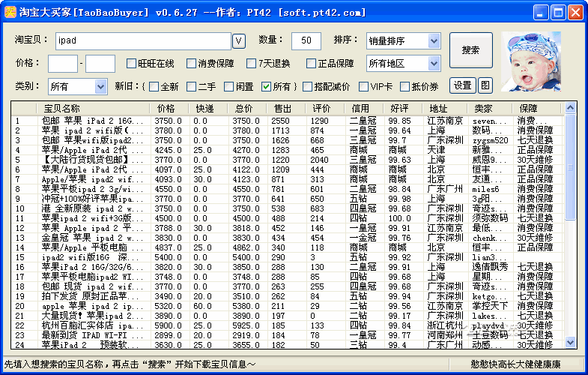The width and height of the screenshot is (588, 375).
Task: Sort by the 保障 column header
Action: click(x=536, y=109)
